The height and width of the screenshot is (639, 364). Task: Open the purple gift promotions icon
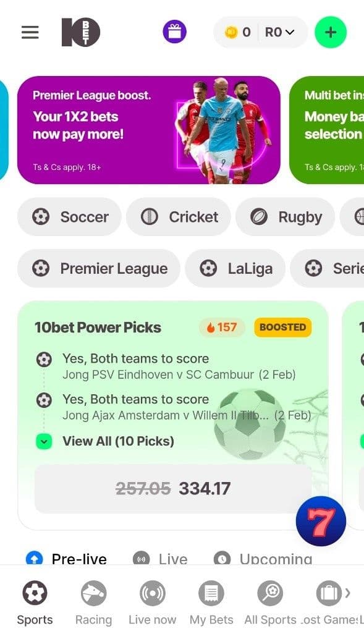coord(174,32)
